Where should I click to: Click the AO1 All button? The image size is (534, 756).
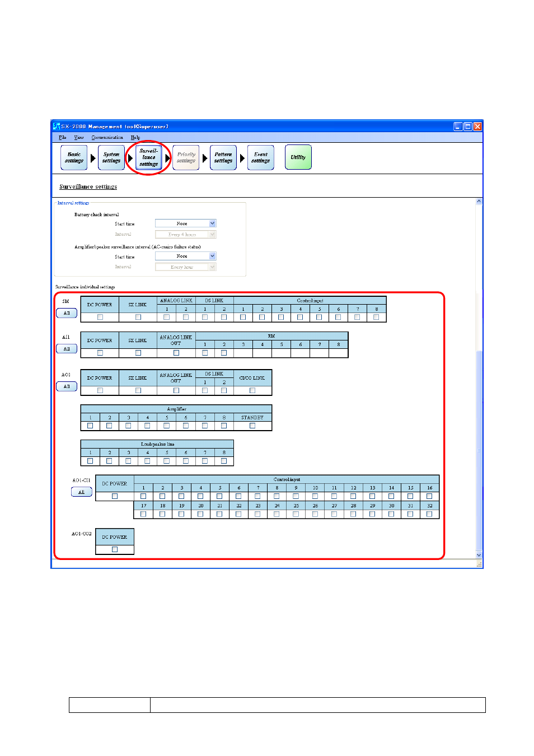[67, 386]
